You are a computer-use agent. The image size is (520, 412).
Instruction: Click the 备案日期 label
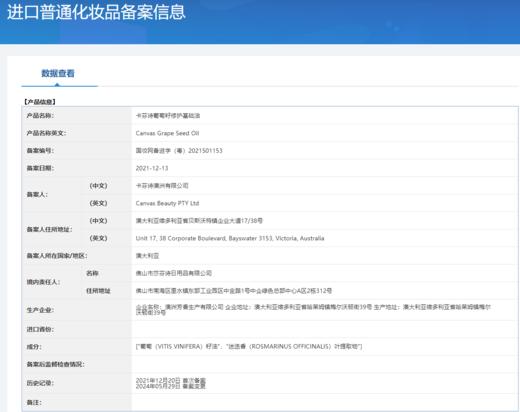(40, 168)
